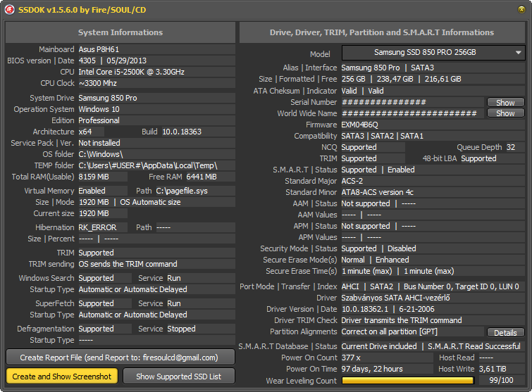
Task: Select build number 10.0.18363
Action: (x=182, y=132)
